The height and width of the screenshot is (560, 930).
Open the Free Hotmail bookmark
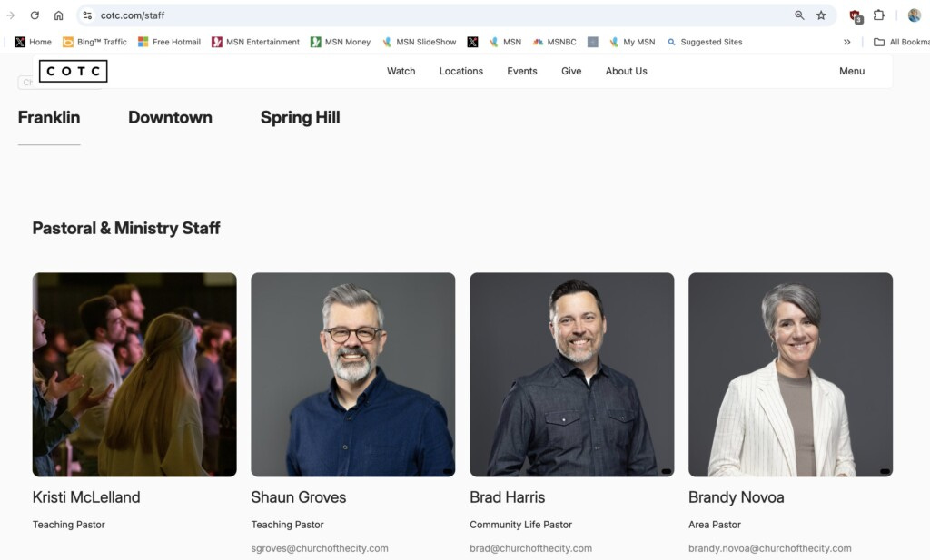pyautogui.click(x=170, y=42)
